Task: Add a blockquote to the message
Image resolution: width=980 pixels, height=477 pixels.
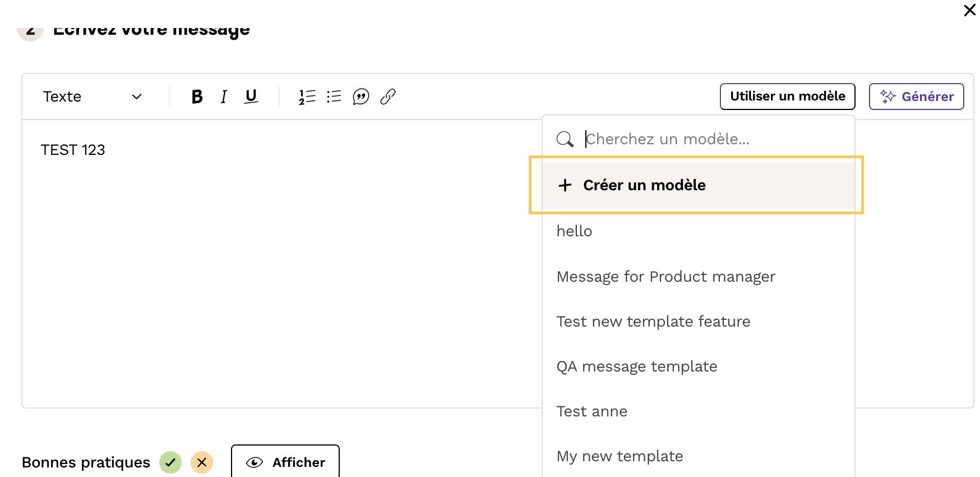Action: click(360, 97)
